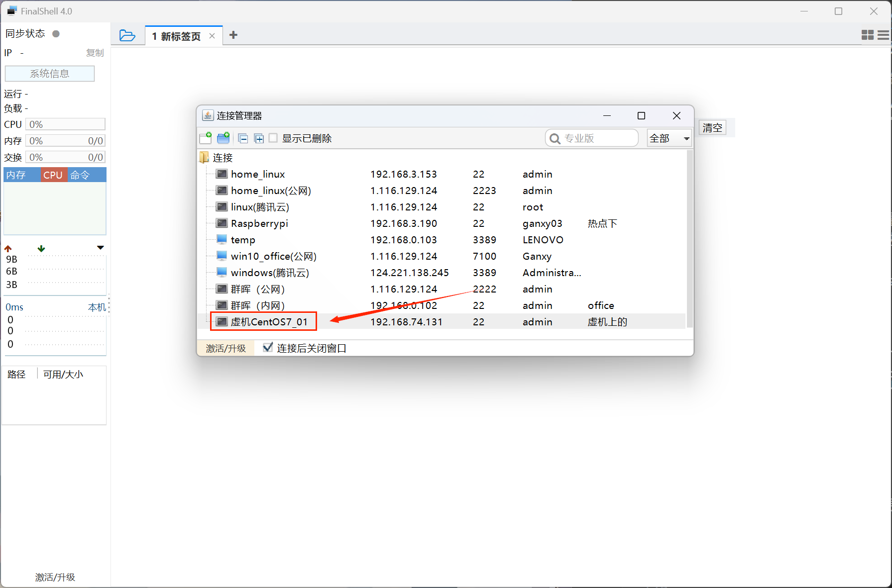Click the connection list vertical scrollbar
Image resolution: width=892 pixels, height=588 pixels.
point(689,239)
